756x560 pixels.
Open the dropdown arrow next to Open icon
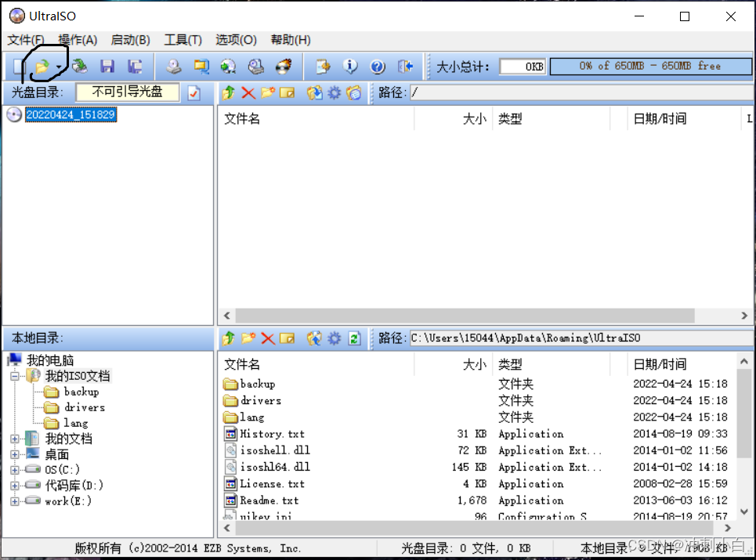coord(58,67)
